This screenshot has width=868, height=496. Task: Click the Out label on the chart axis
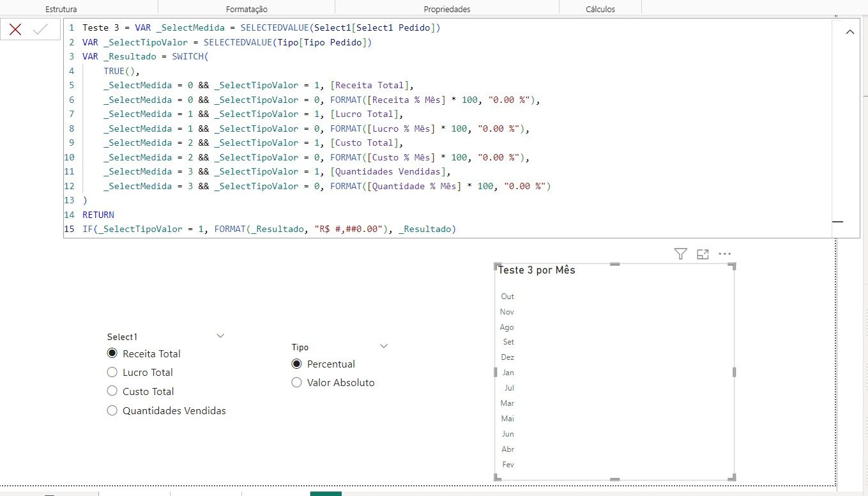(x=507, y=297)
